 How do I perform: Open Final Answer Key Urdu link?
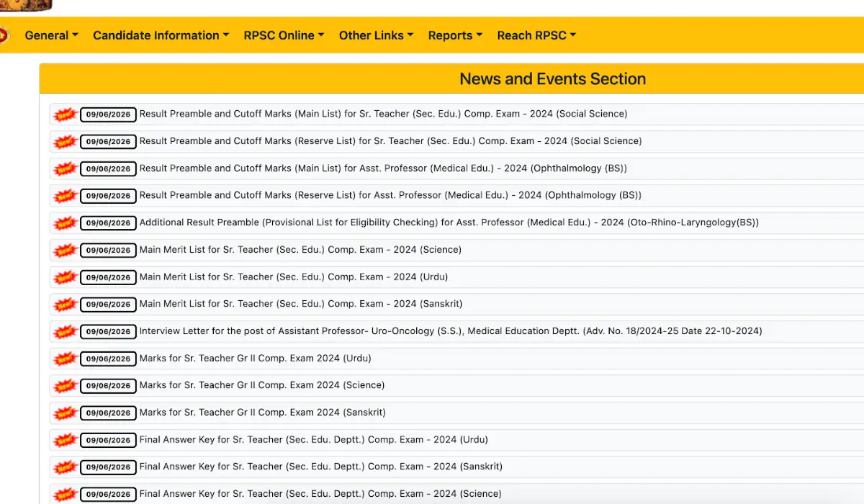pos(313,439)
